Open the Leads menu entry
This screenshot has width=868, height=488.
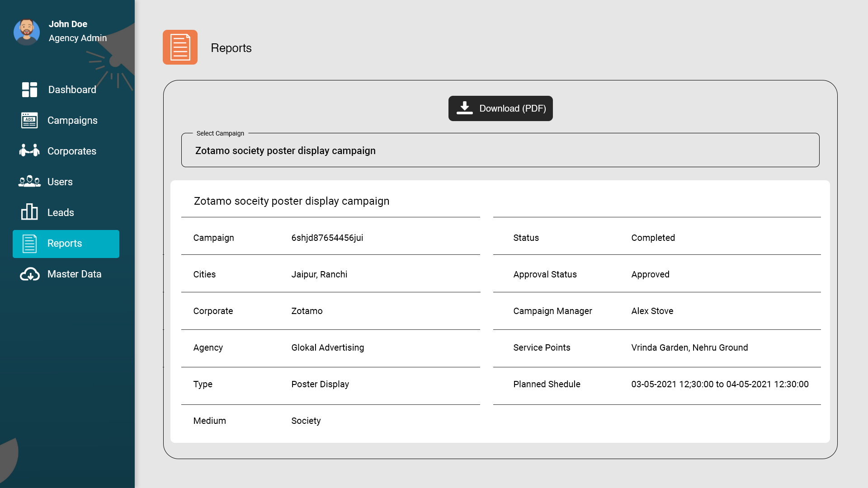coord(61,212)
